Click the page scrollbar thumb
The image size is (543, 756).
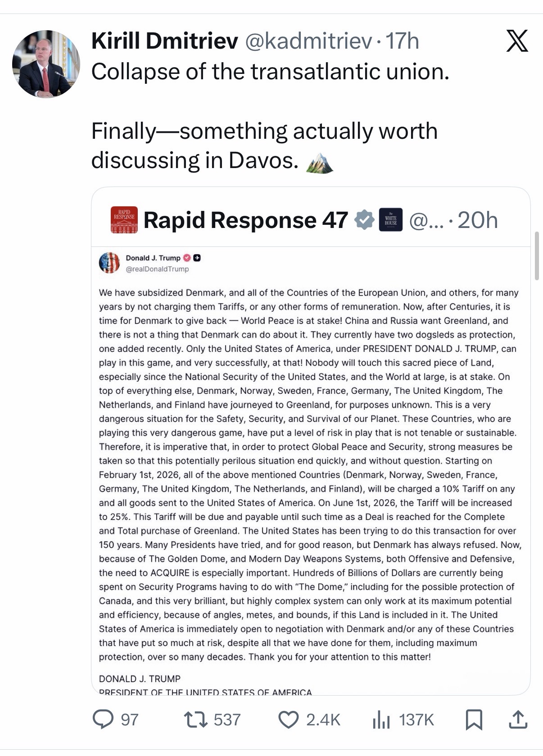point(537,256)
